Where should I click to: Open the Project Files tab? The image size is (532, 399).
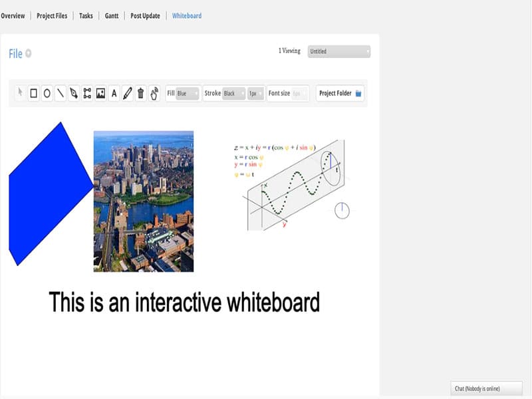point(52,15)
